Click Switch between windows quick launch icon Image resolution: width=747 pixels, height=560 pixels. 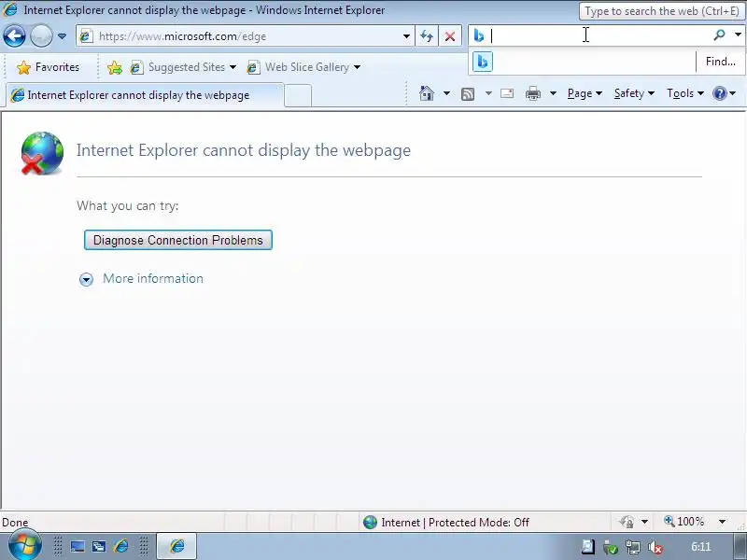pos(99,546)
